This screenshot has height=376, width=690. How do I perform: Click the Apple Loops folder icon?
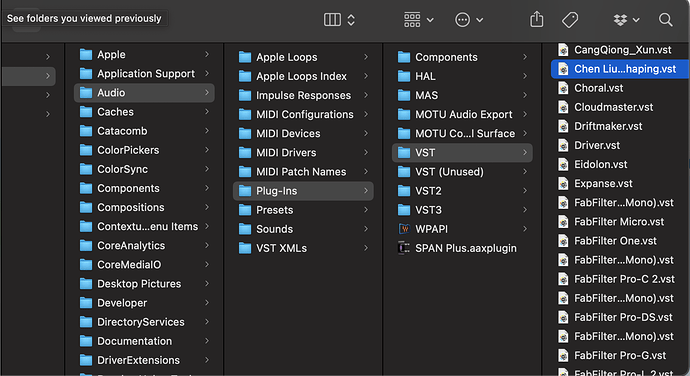tap(245, 57)
